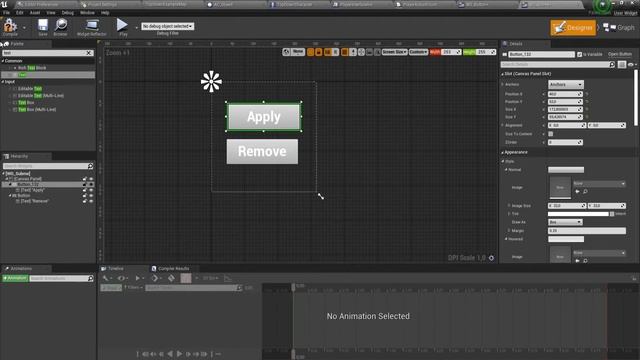Click the Tint color bar under Normal
Viewport: 640px width, 360px height.
(x=578, y=214)
